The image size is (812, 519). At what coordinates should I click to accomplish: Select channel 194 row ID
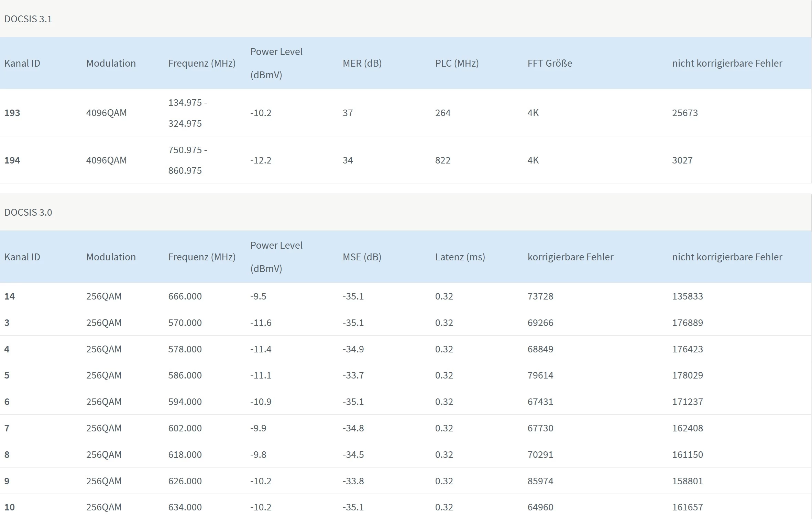tap(12, 160)
